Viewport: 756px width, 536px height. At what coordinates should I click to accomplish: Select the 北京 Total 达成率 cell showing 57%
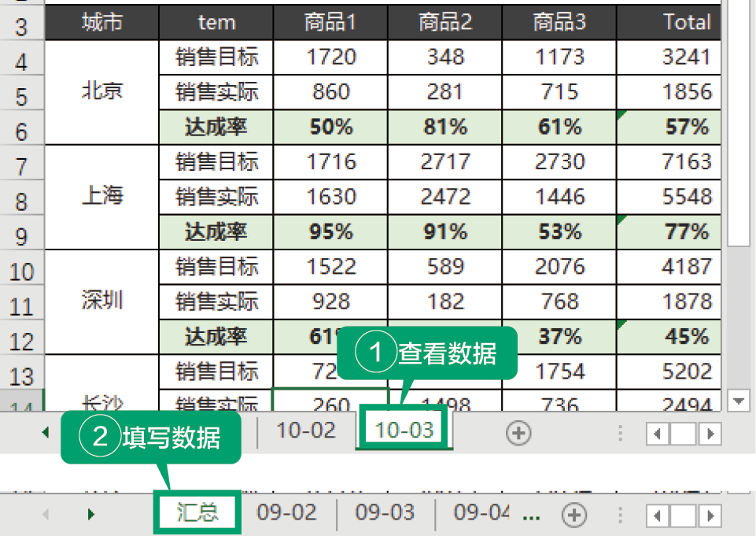click(669, 127)
